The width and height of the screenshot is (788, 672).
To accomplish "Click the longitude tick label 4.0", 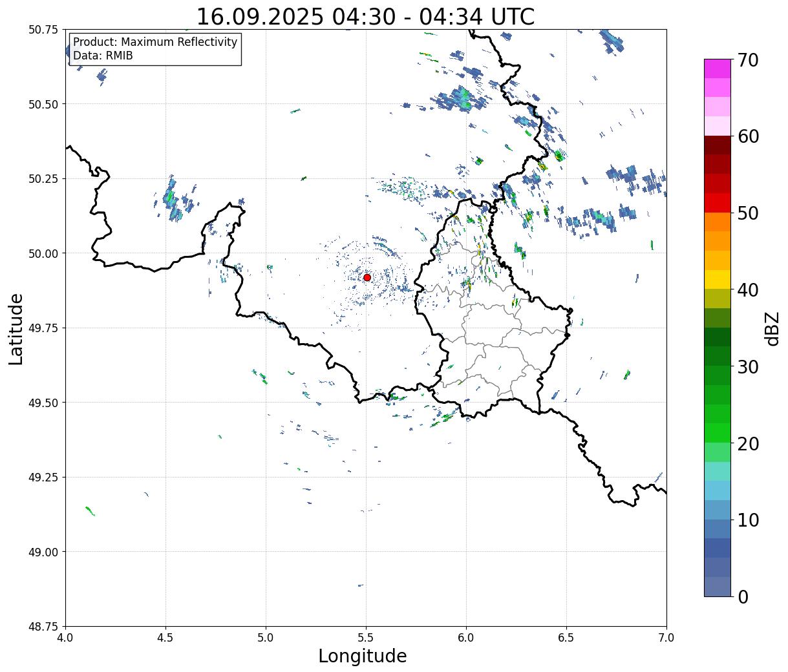I will coord(65,638).
